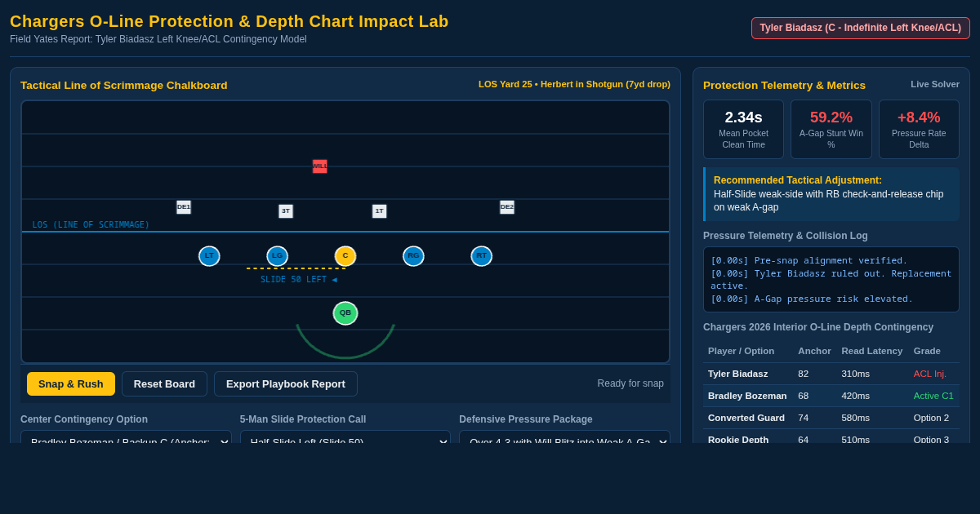Click the 580ms read latency value
980x514 pixels.
pos(856,418)
